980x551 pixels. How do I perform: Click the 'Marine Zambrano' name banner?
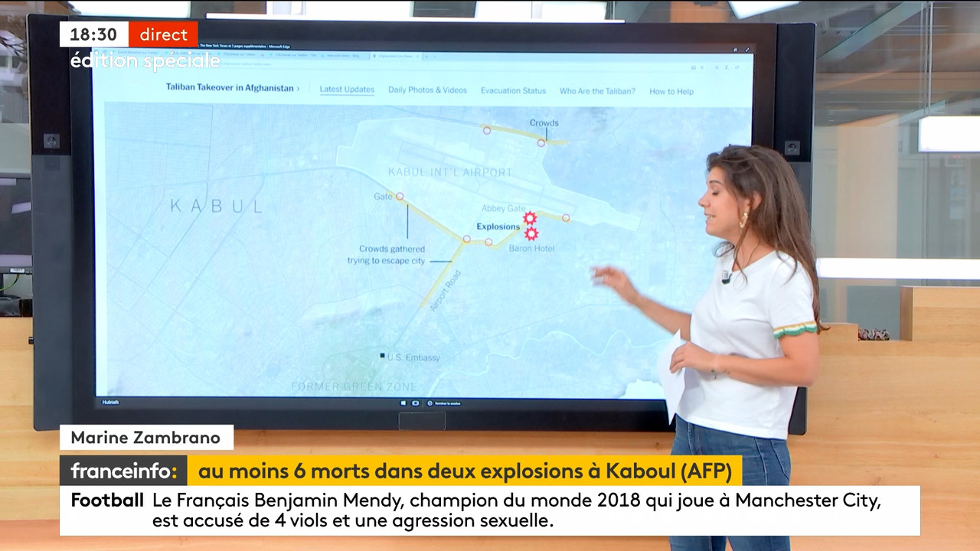pos(145,438)
